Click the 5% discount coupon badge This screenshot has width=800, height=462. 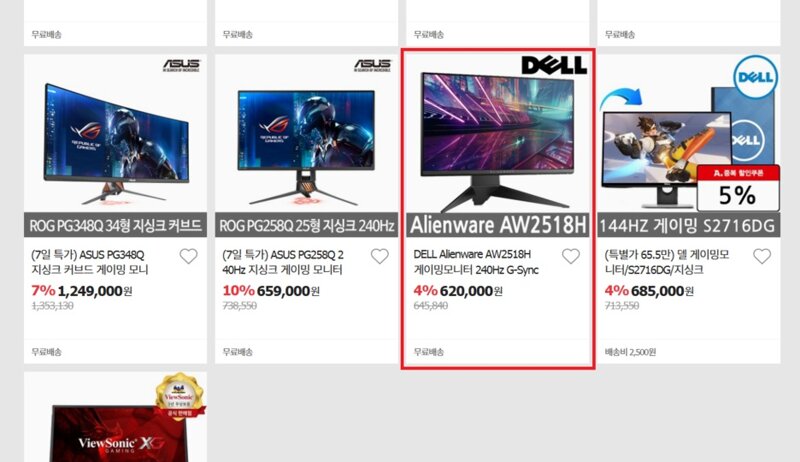pyautogui.click(x=738, y=188)
